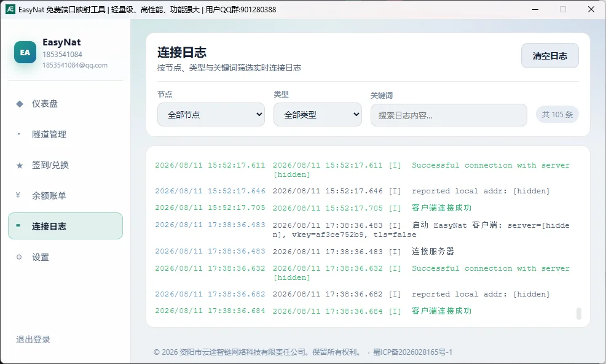Click the EasyNat username heading
This screenshot has height=364, width=606.
pos(61,42)
